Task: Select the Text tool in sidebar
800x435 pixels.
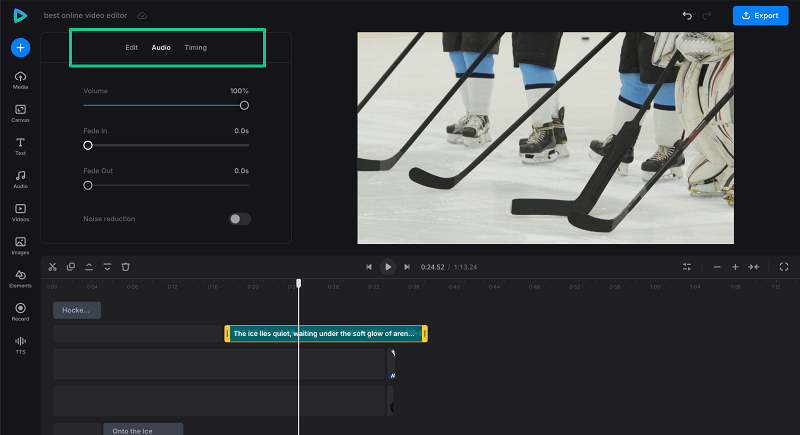Action: 20,146
